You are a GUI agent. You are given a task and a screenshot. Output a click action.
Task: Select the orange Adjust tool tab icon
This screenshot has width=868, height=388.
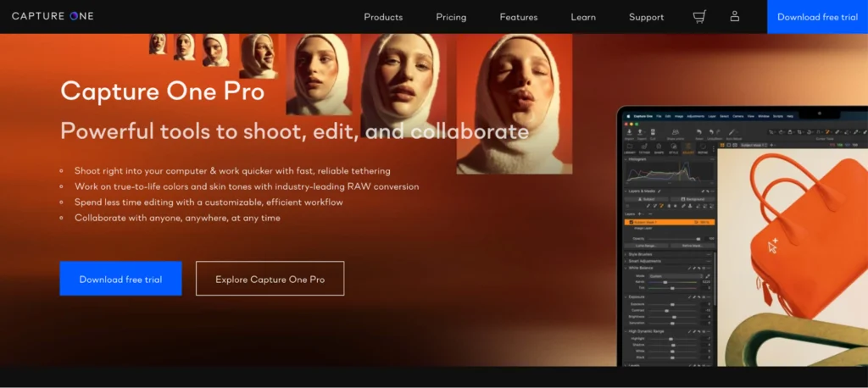[688, 147]
